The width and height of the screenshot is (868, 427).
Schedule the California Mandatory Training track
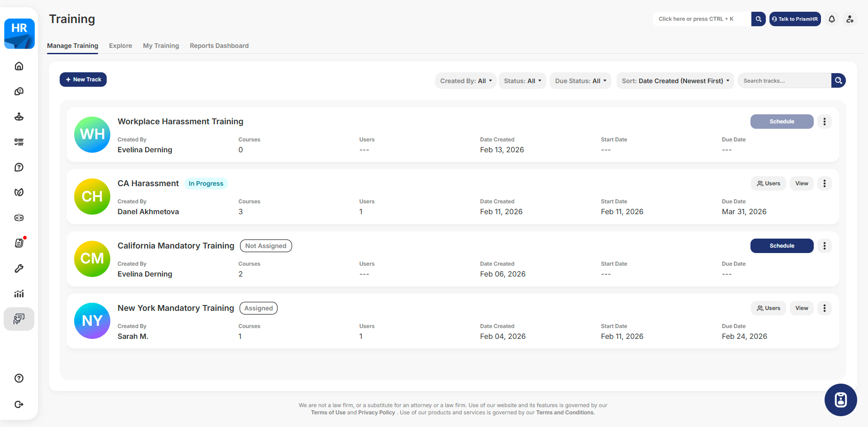(x=782, y=246)
